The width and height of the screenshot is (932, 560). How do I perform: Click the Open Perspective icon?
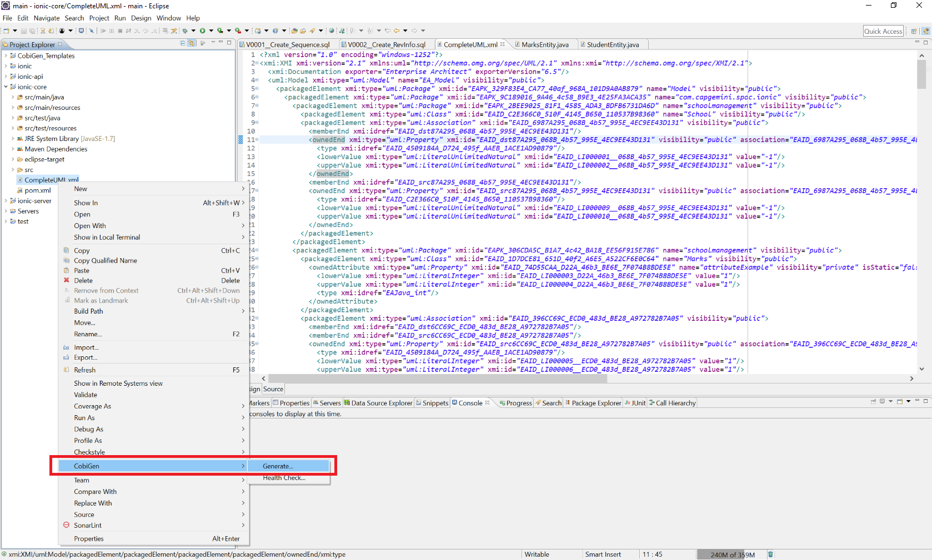pos(914,31)
